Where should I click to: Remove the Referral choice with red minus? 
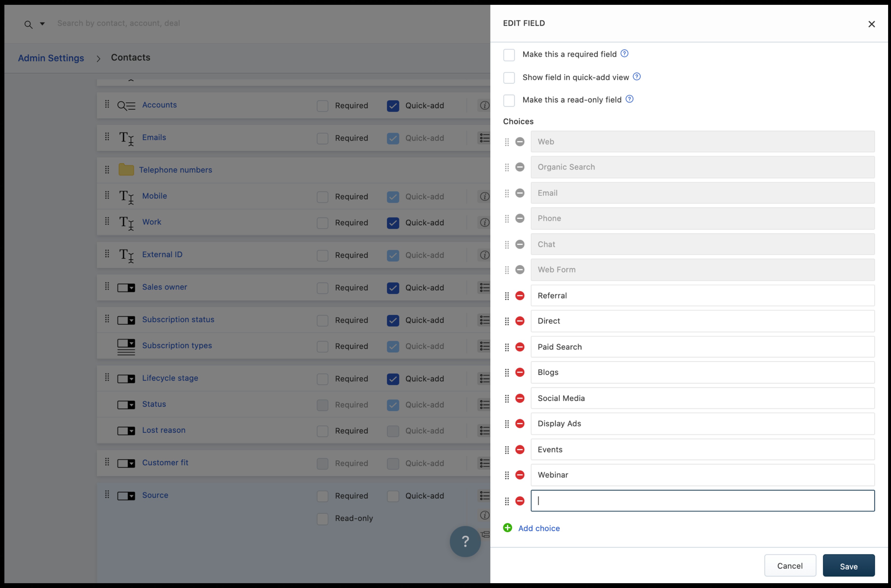coord(520,295)
